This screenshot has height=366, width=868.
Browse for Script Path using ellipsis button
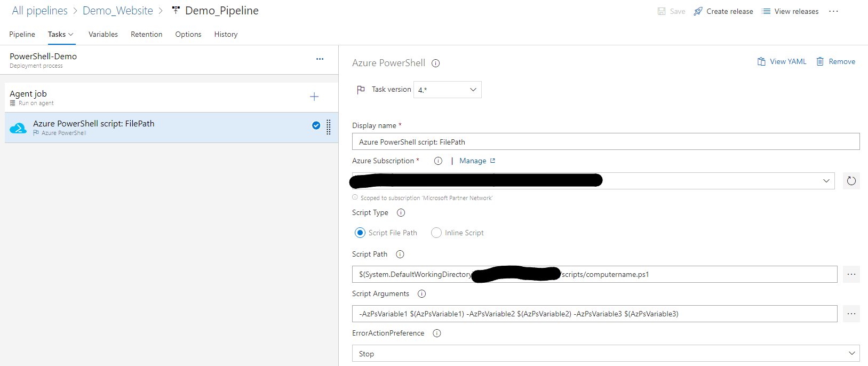pos(851,274)
